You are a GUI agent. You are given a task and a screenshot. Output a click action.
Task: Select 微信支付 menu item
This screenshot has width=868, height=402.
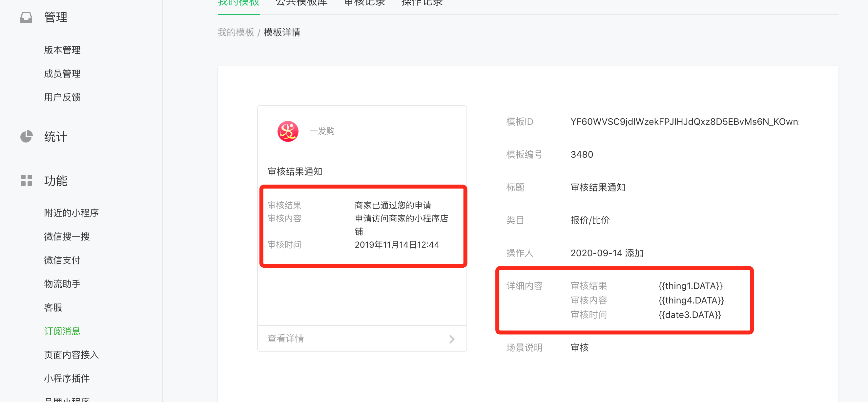pos(62,260)
